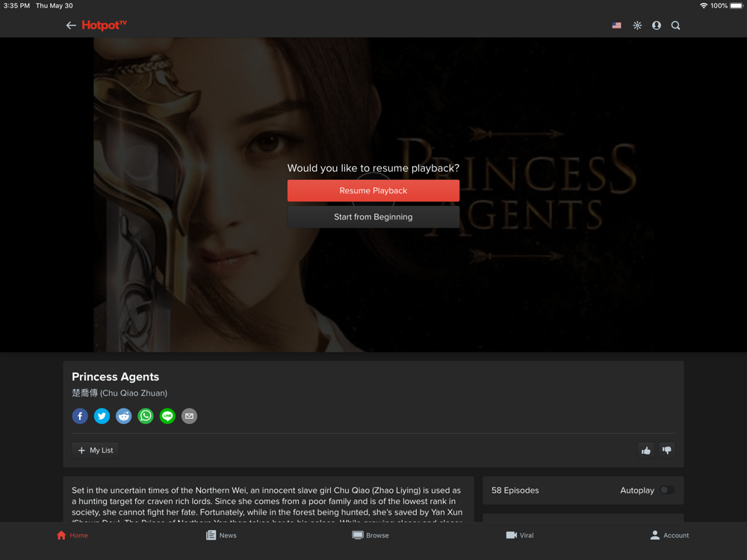
Task: Share the show by email
Action: [190, 416]
